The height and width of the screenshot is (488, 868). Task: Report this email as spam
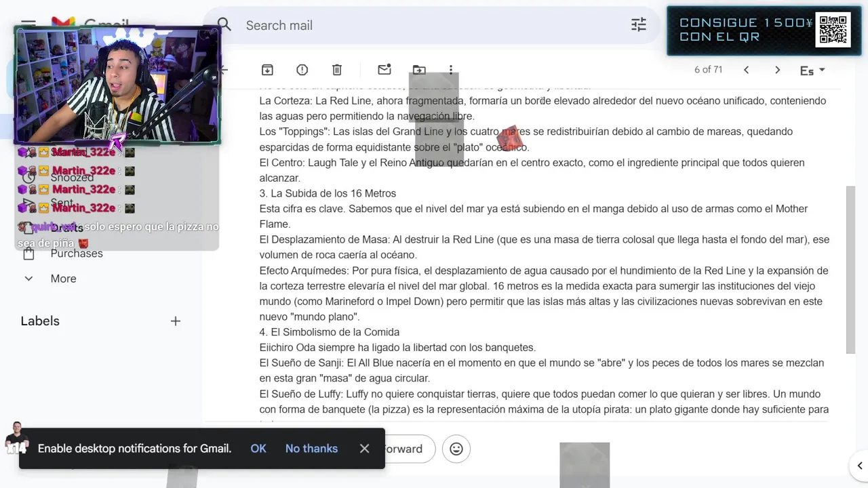click(302, 70)
